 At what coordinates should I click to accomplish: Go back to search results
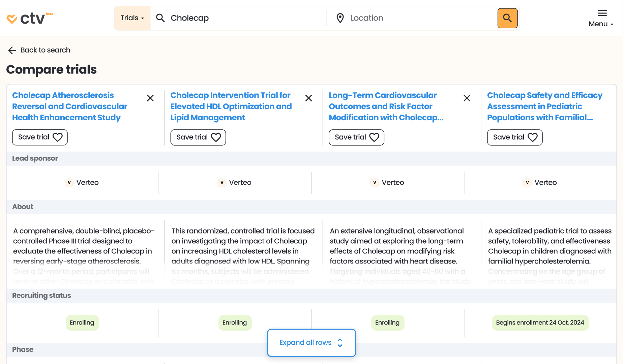coord(45,50)
